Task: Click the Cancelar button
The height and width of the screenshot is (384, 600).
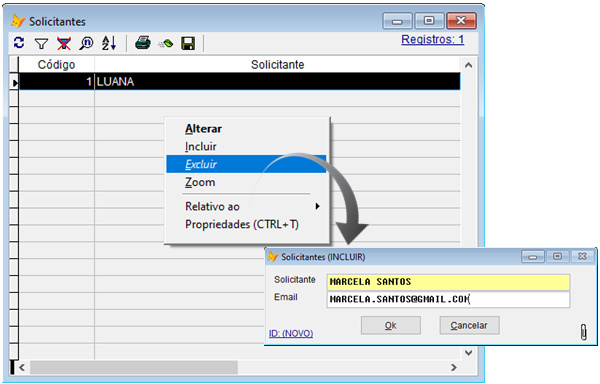Action: [x=469, y=325]
